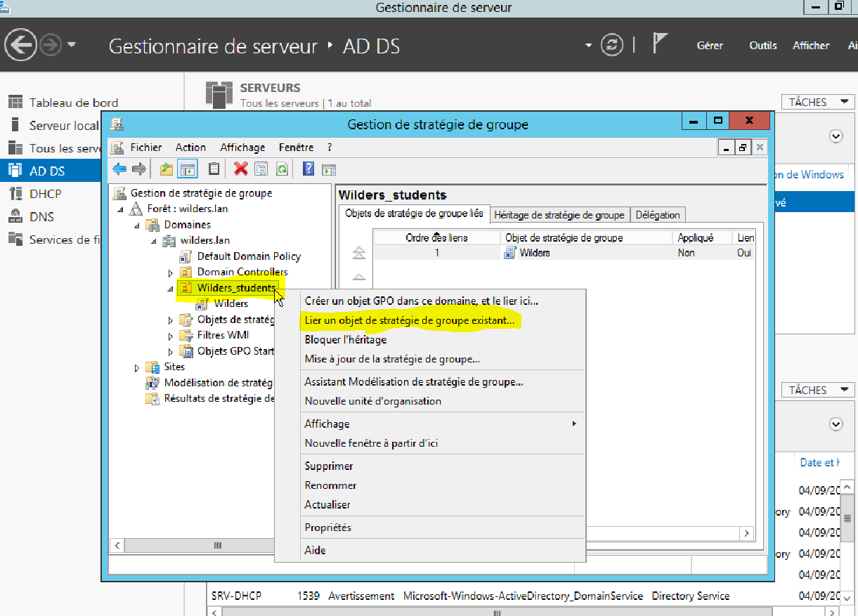The height and width of the screenshot is (616, 858).
Task: Click the Back navigation arrow in the toolbar
Action: (119, 169)
